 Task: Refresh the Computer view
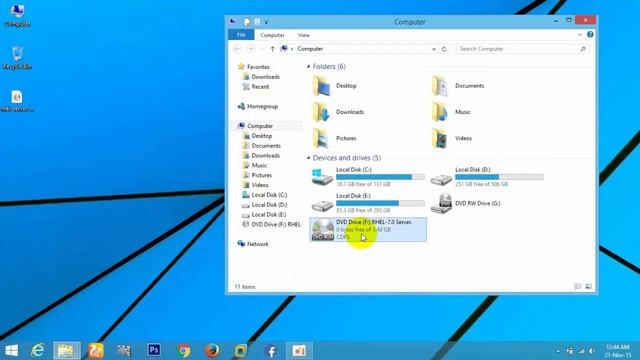(x=444, y=49)
